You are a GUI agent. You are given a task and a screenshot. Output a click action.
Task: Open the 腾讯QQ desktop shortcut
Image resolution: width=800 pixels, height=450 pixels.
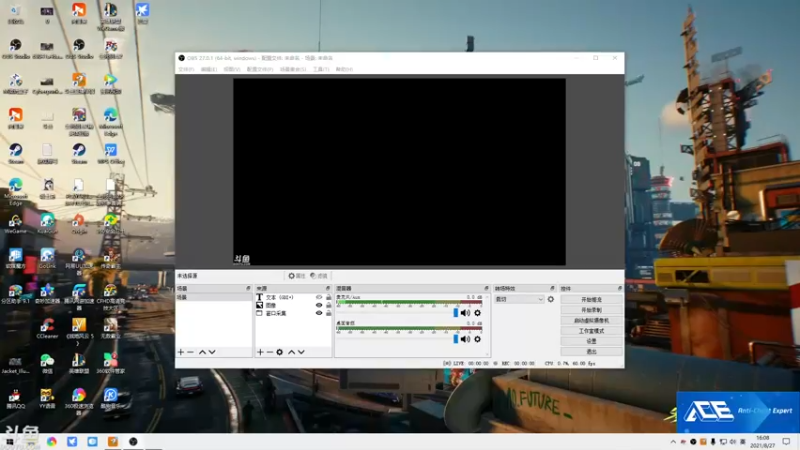coord(15,398)
